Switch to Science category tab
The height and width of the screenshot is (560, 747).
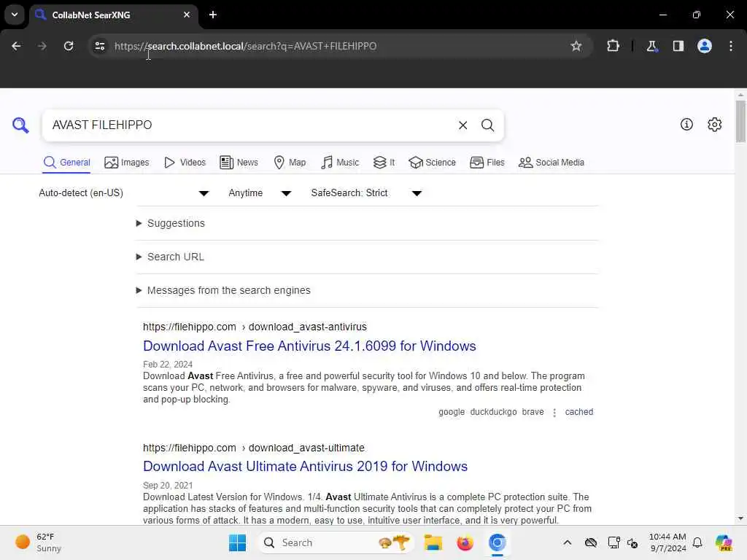pyautogui.click(x=432, y=163)
